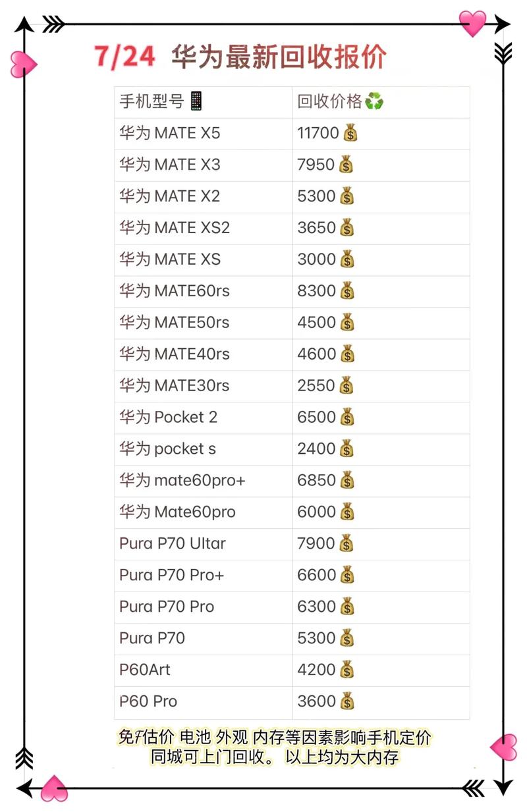Select the pink heart on the lower right border
Screen dimensions: 527x812
pyautogui.click(x=505, y=747)
